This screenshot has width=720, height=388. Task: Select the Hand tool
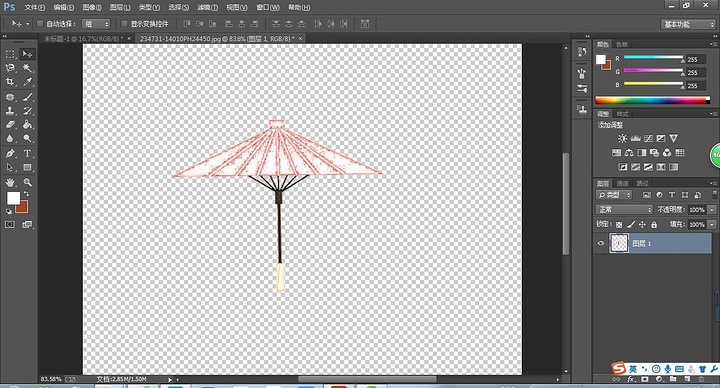(10, 182)
